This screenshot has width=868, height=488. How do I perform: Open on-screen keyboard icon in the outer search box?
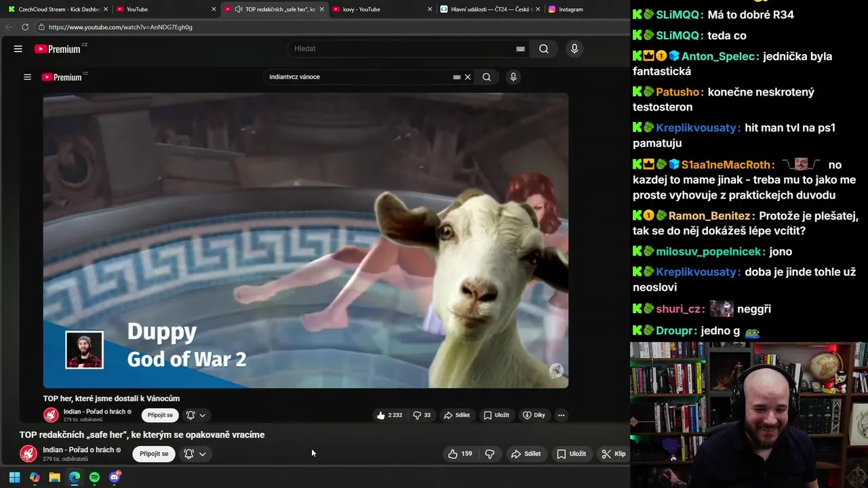click(x=520, y=49)
